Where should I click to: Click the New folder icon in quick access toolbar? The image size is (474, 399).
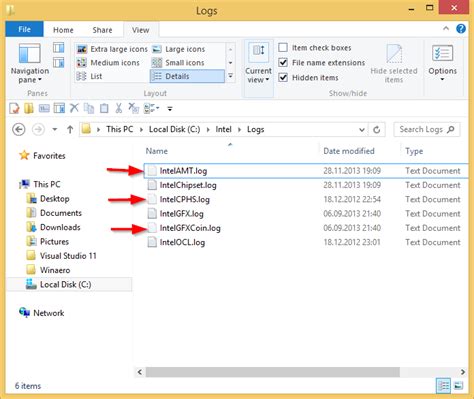[29, 108]
